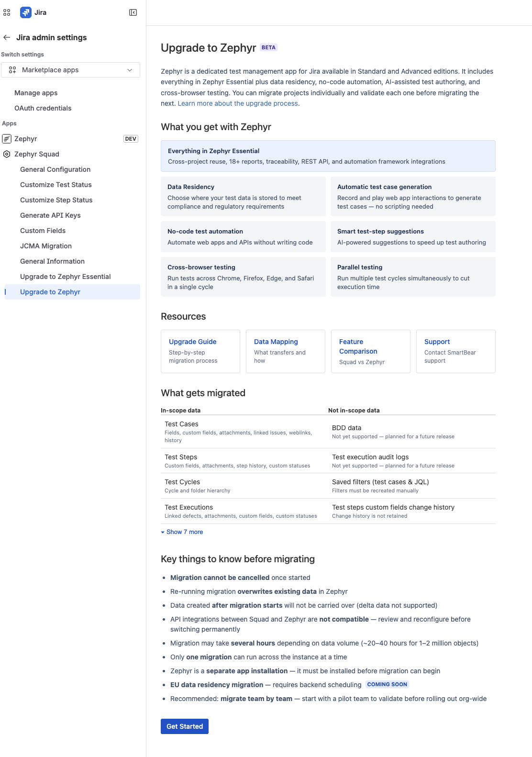This screenshot has width=532, height=757.
Task: Collapse sidebar using the panel icon
Action: (133, 12)
